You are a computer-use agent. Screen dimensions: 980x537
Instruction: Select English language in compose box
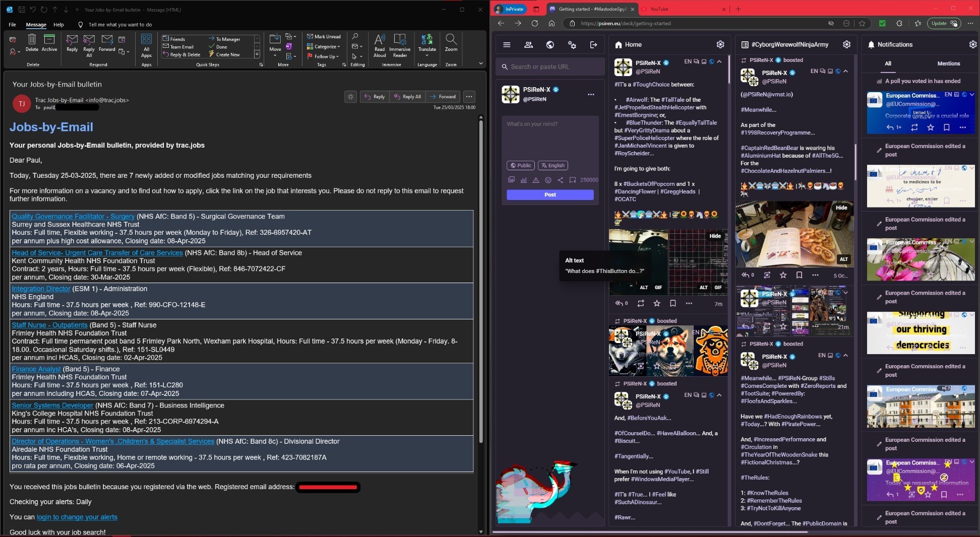553,165
